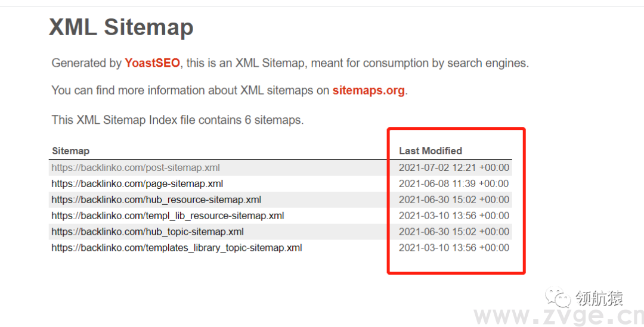Open the page-sitemap.xml link

pyautogui.click(x=137, y=184)
